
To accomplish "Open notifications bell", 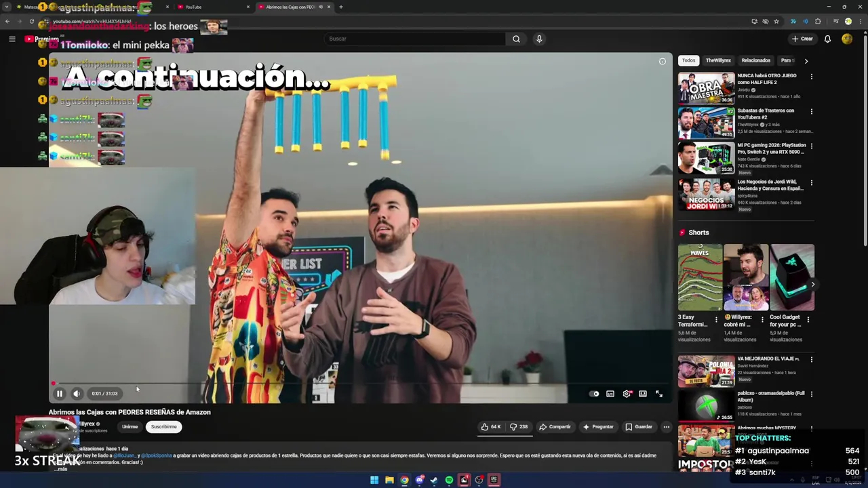I will coord(827,39).
